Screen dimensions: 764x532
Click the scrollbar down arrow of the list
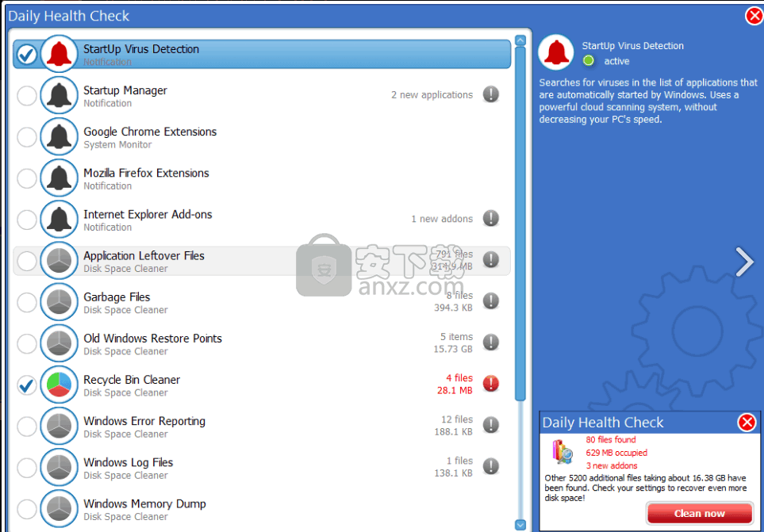click(x=520, y=525)
